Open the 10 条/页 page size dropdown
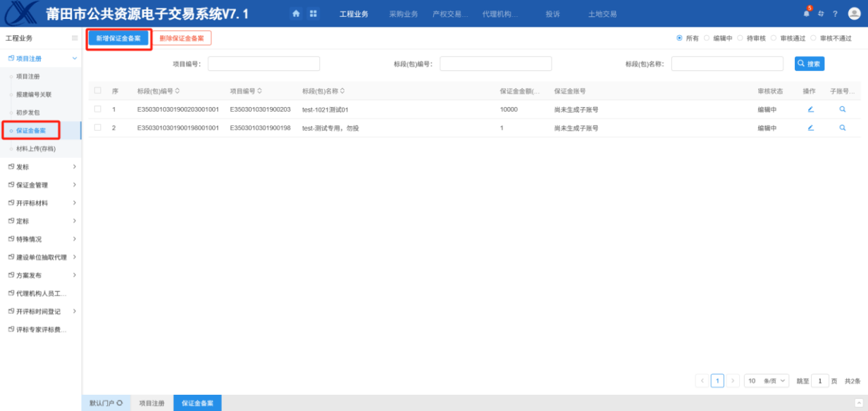Image resolution: width=868 pixels, height=411 pixels. click(767, 381)
